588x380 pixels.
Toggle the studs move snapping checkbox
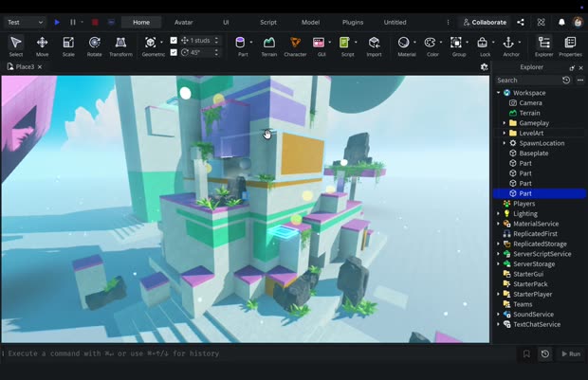[x=174, y=40]
